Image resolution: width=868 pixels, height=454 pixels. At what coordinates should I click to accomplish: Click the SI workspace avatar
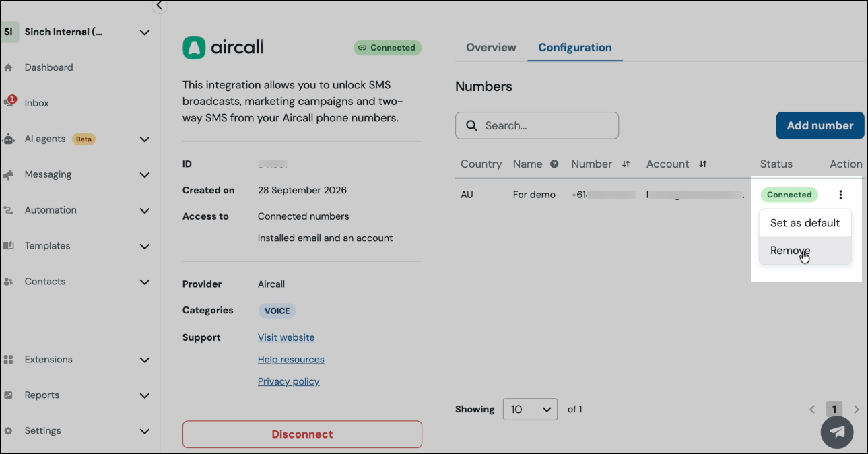(9, 32)
